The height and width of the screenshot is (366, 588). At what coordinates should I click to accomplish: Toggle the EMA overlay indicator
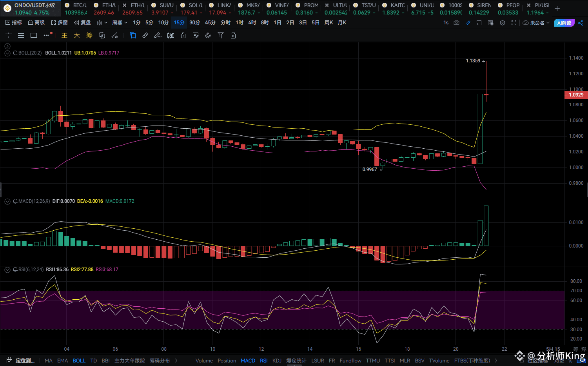[62, 361]
